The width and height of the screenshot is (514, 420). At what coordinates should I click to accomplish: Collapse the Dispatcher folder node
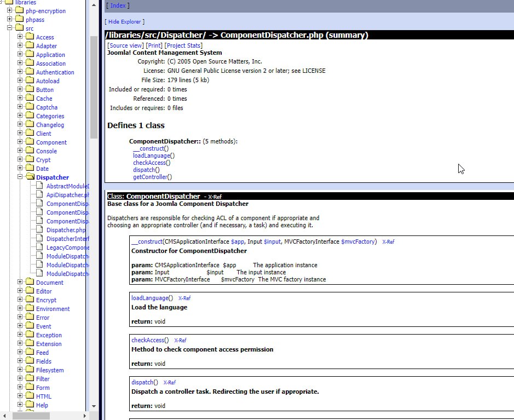(x=20, y=177)
